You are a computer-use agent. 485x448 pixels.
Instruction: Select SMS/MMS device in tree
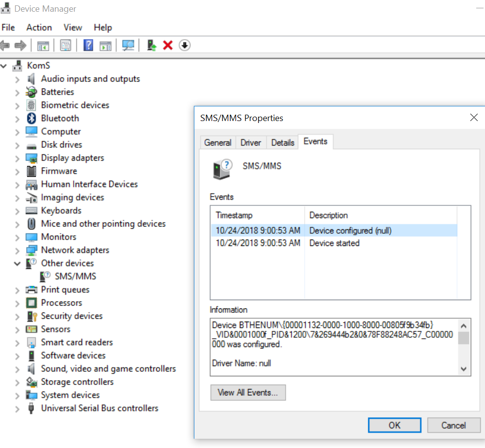[x=75, y=276]
